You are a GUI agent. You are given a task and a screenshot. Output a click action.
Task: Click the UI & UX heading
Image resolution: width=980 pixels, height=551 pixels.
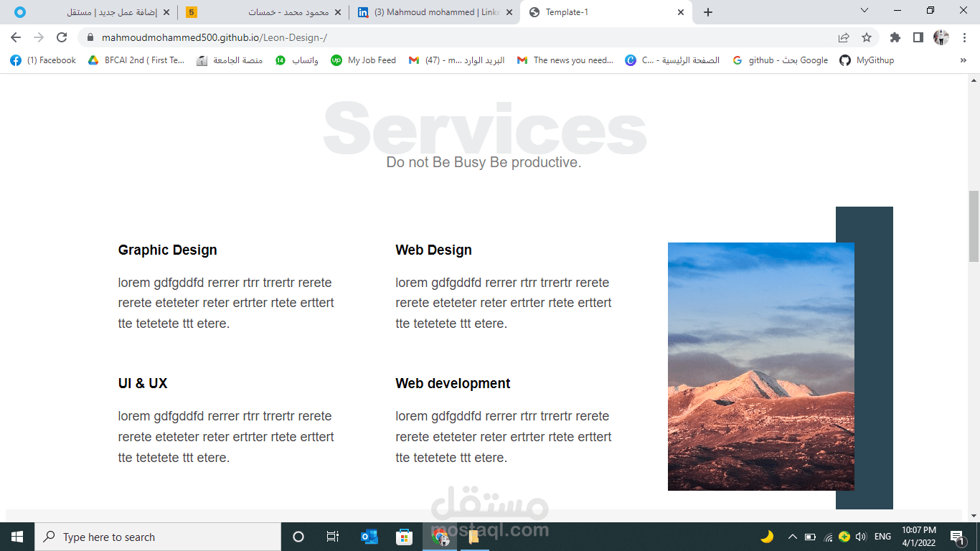143,383
